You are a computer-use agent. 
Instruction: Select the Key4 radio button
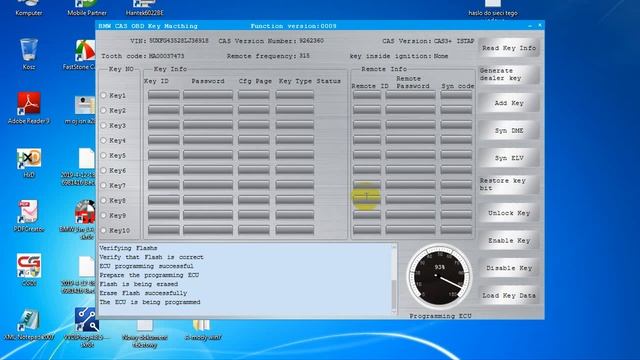(x=104, y=140)
